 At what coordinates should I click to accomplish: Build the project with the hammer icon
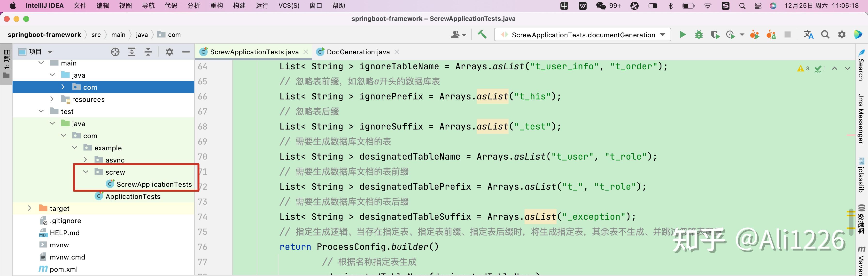tap(482, 34)
